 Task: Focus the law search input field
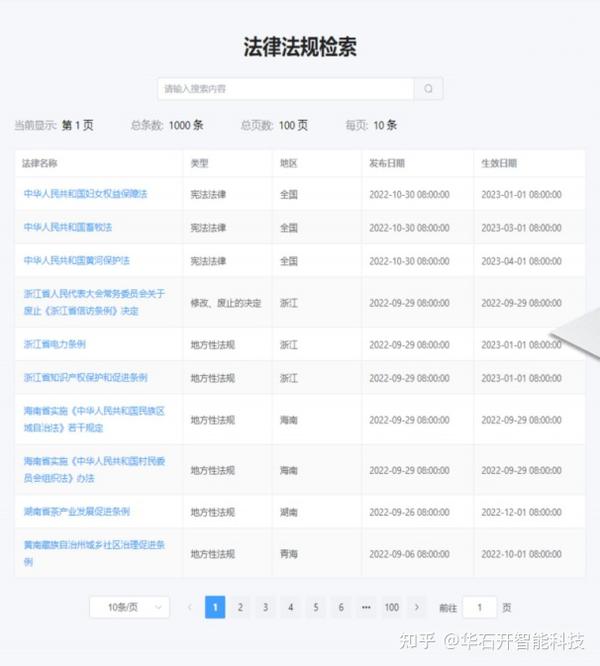286,88
